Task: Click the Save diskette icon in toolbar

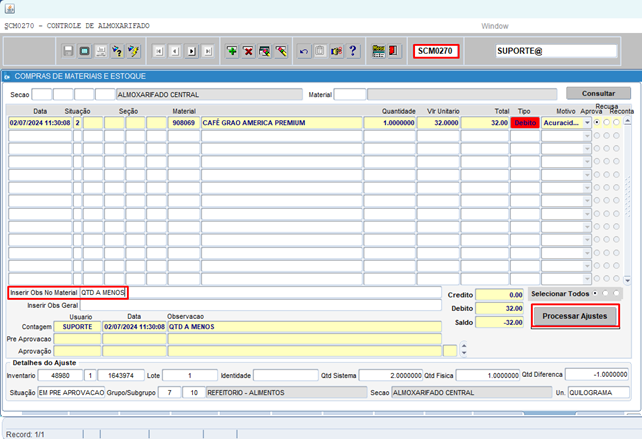Action: [x=68, y=51]
